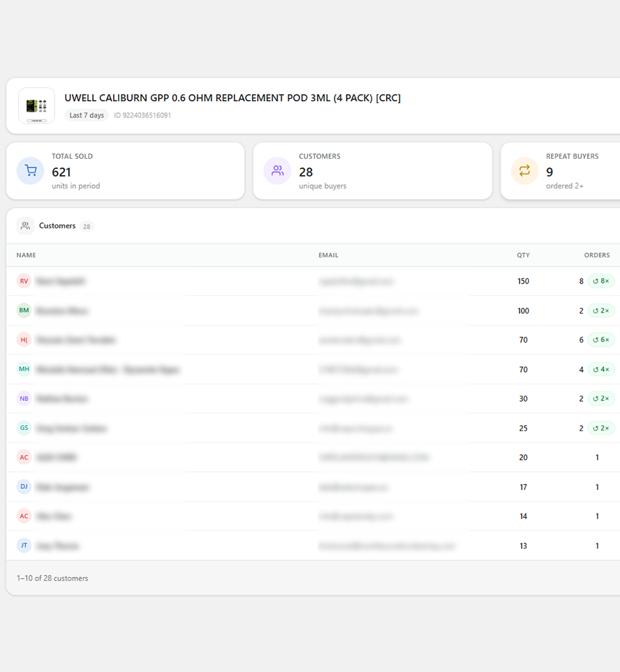Click the 9 repeat buyers value

(549, 172)
